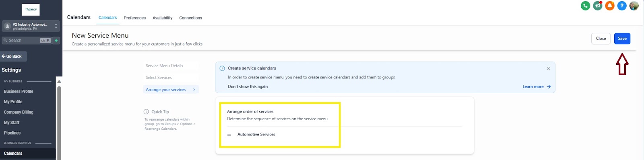Screen dimensions: 644x160
Task: Switch to the Preferences tab
Action: click(135, 18)
